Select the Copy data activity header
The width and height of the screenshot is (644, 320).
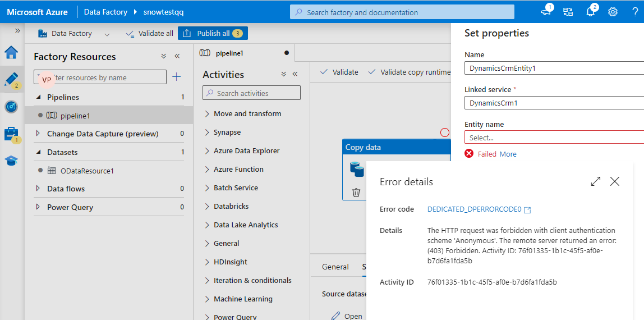[x=397, y=147]
